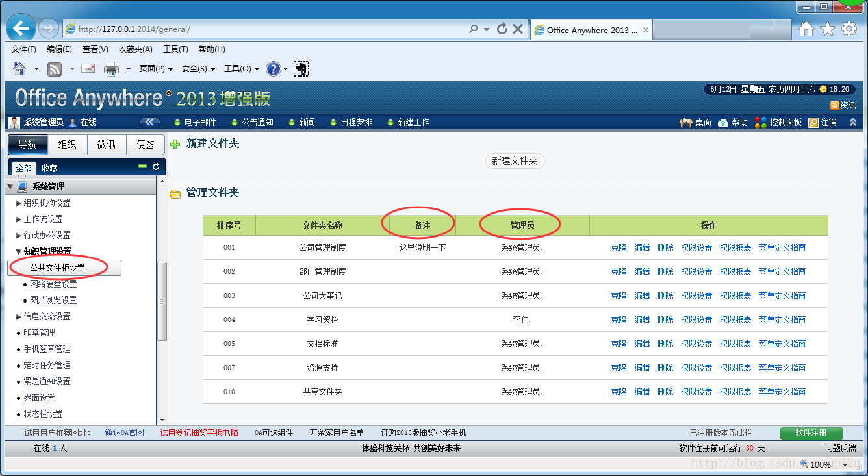Select 公共文件柜设置 tree item
Screen dimensions: 868x476
pyautogui.click(x=64, y=268)
